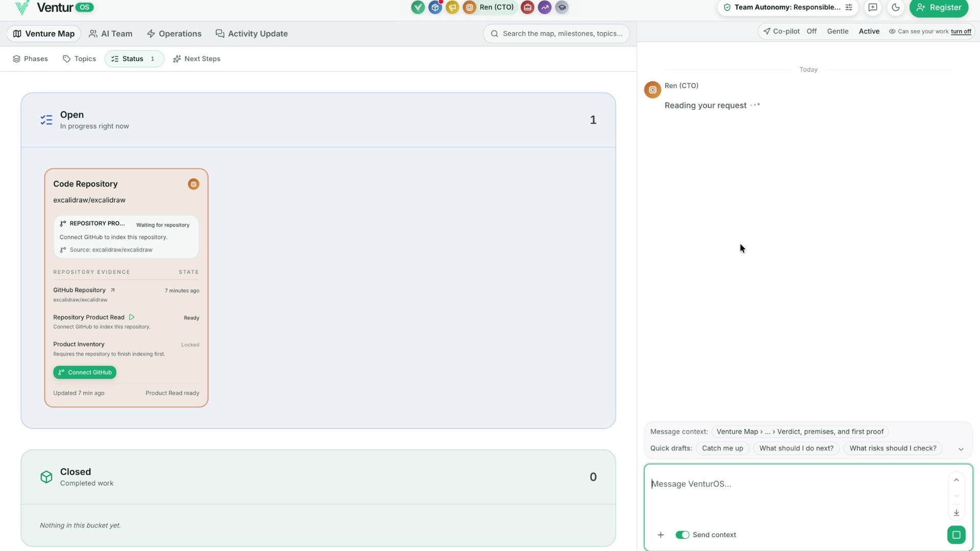Click the plus attachment icon in composer

click(x=660, y=535)
